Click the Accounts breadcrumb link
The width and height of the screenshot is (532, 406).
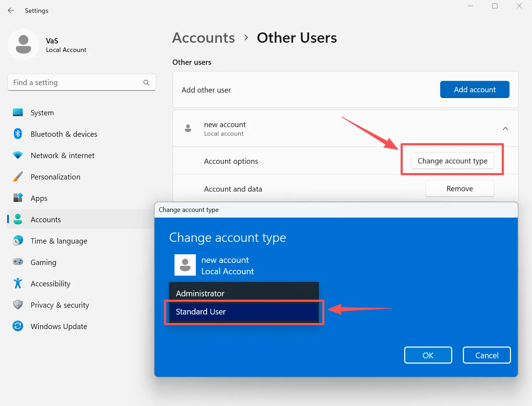pos(203,38)
